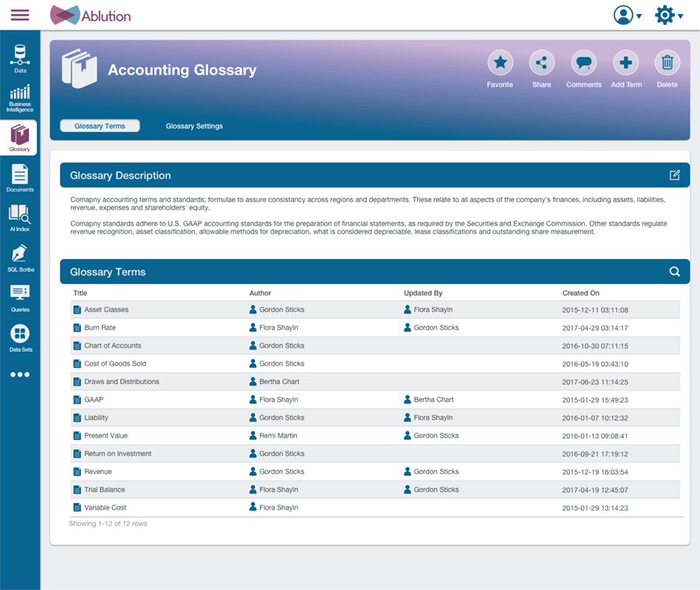Screen dimensions: 700x590
Task: Click person icon for Burn Rate author
Action: 253,327
